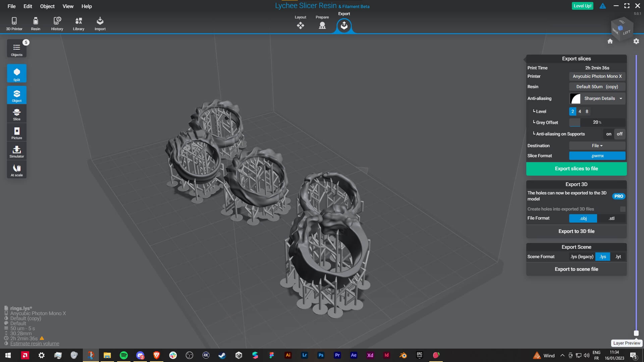This screenshot has height=362, width=644.
Task: Click the Estimate resin volume link
Action: pyautogui.click(x=35, y=344)
